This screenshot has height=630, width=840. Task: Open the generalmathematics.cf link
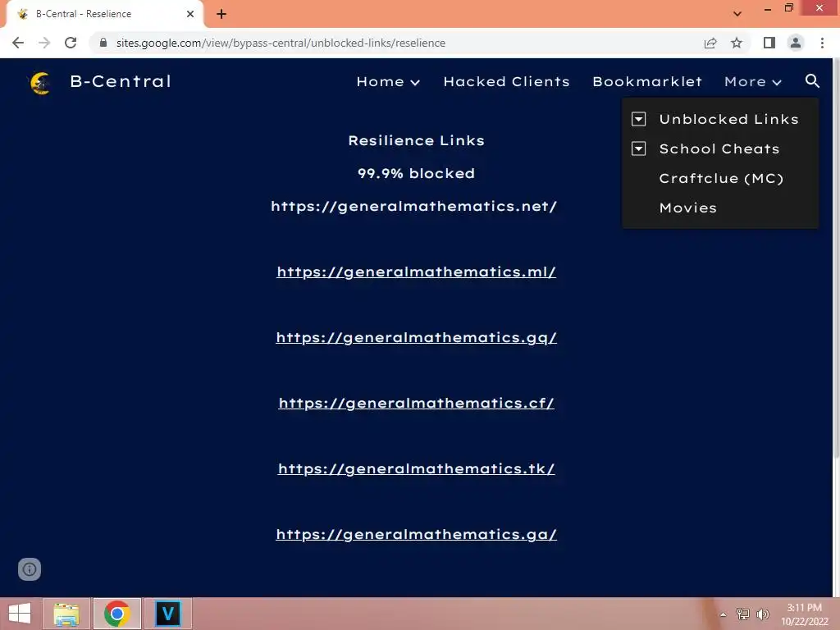416,404
